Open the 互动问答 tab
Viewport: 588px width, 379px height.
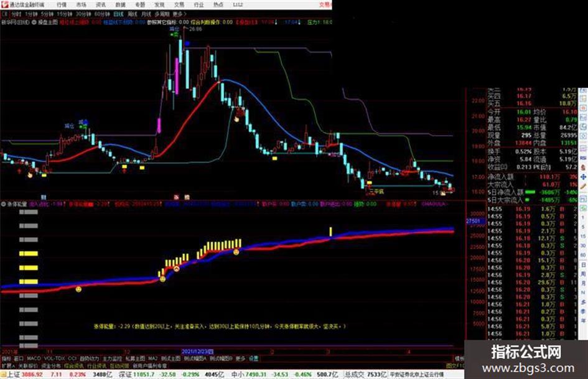click(x=119, y=365)
